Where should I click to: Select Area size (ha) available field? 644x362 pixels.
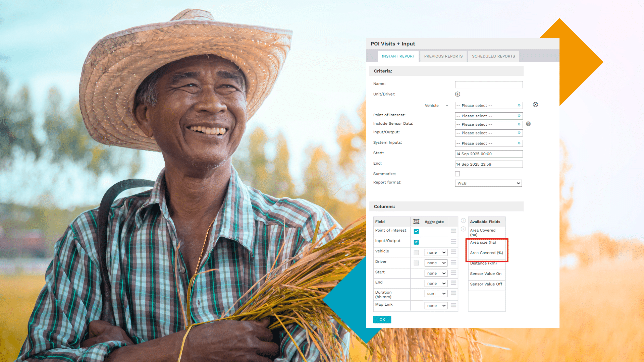(483, 243)
